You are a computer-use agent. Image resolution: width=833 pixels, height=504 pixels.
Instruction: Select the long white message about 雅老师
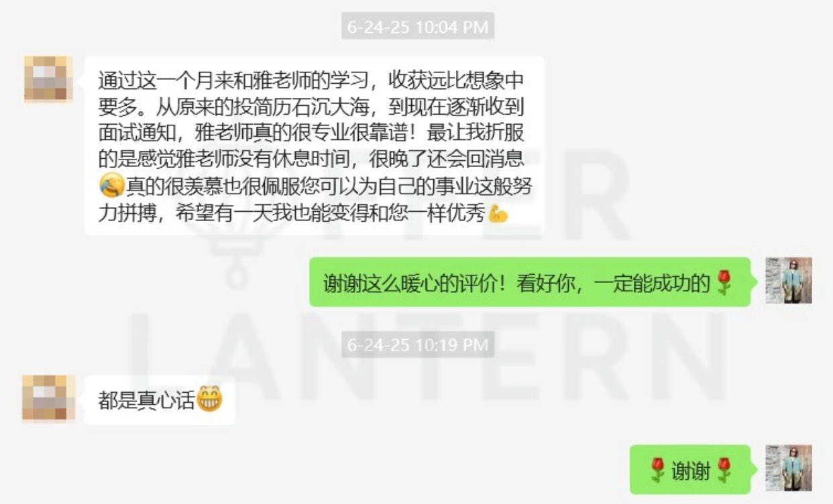pos(314,145)
